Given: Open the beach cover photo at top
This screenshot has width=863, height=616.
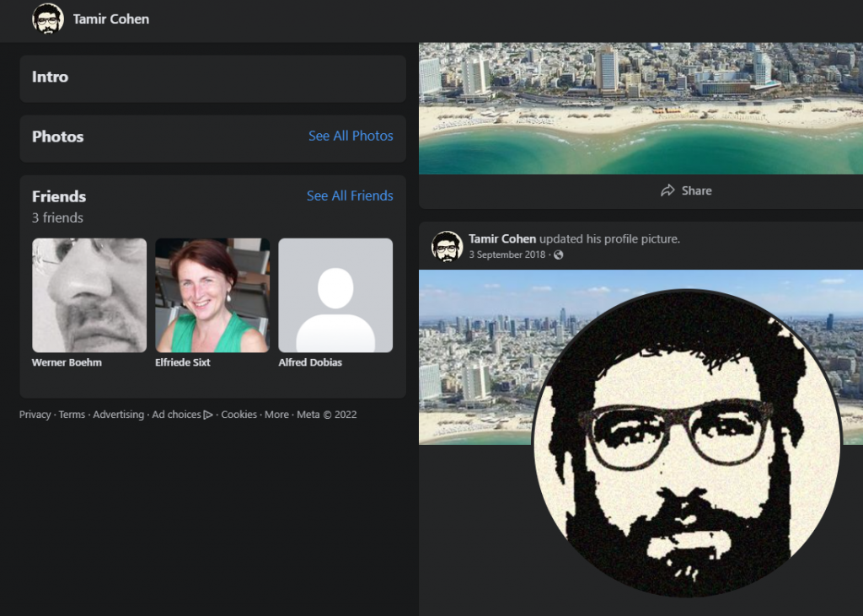Looking at the screenshot, I should pyautogui.click(x=641, y=108).
